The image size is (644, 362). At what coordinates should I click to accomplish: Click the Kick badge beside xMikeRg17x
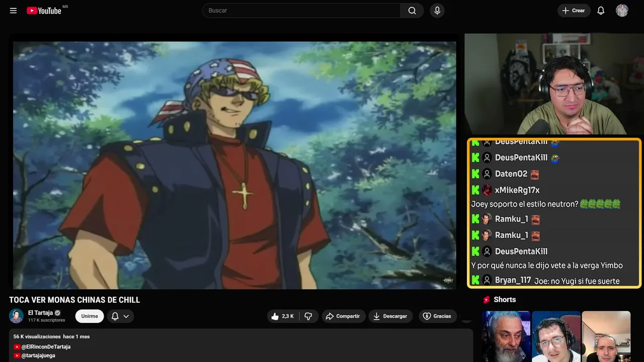pos(475,190)
